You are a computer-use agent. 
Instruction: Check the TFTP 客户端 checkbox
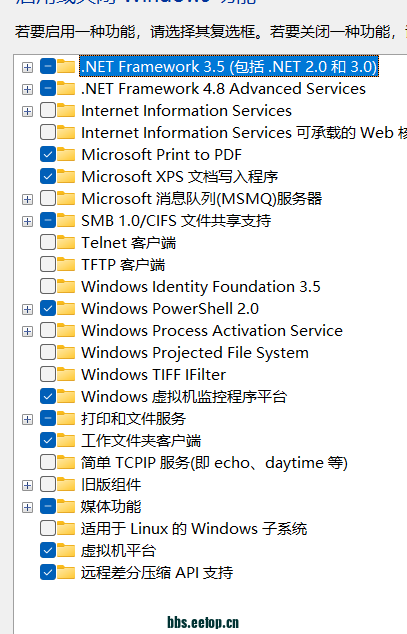[x=48, y=264]
